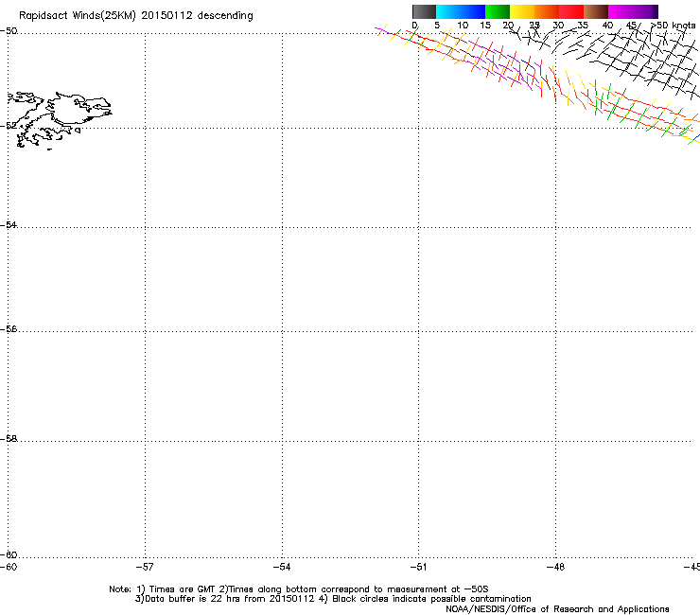Click the 'Data buffer is 22 hrs' note line
This screenshot has width=700, height=615.
pos(333,599)
